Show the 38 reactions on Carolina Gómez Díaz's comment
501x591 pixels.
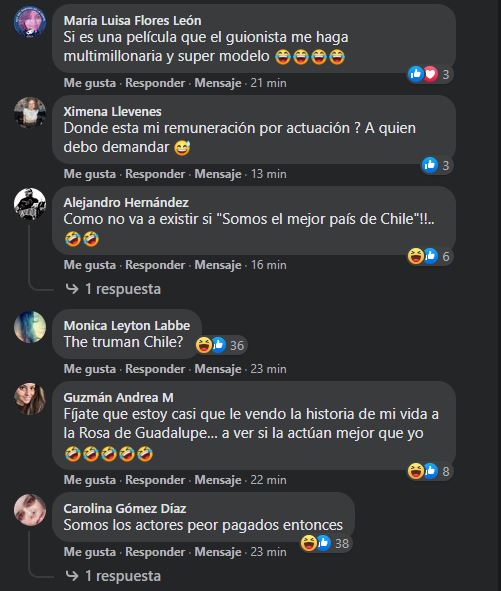click(x=326, y=543)
